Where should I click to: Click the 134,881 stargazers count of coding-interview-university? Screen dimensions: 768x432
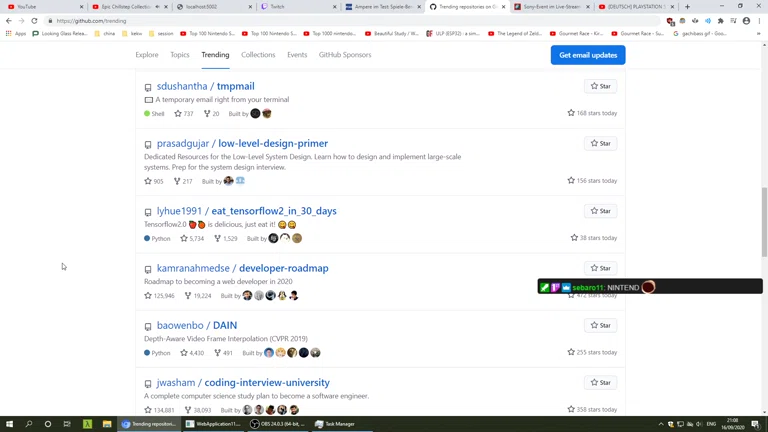[159, 410]
